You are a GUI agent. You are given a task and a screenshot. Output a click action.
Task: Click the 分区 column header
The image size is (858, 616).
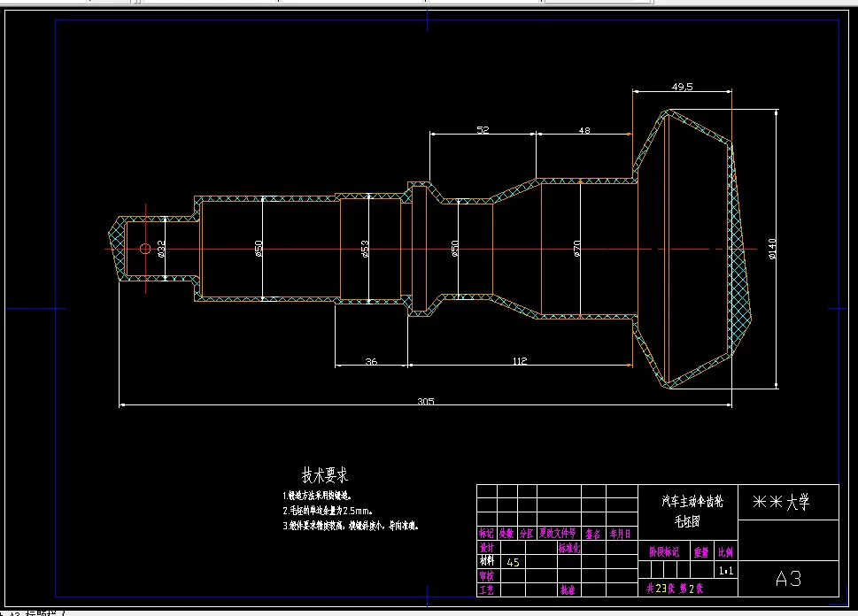[527, 533]
